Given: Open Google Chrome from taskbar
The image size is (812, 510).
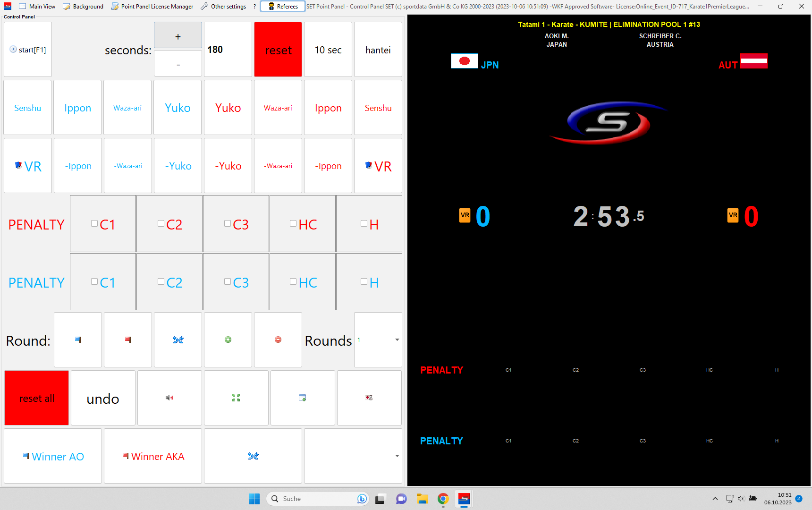Looking at the screenshot, I should point(443,499).
